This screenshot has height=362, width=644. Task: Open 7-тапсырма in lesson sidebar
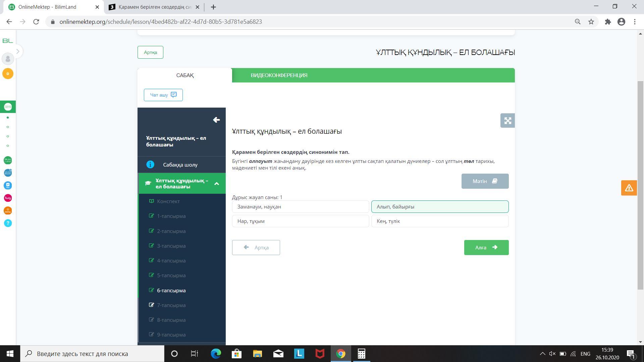(171, 305)
